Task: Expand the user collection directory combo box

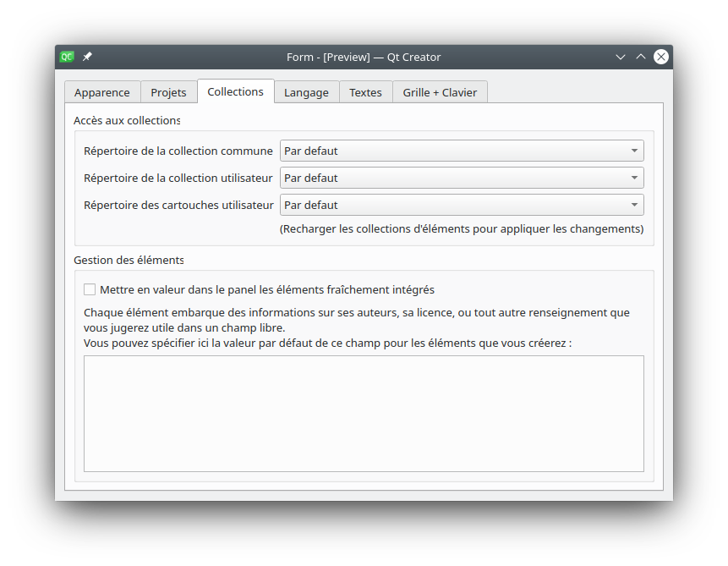Action: click(462, 178)
